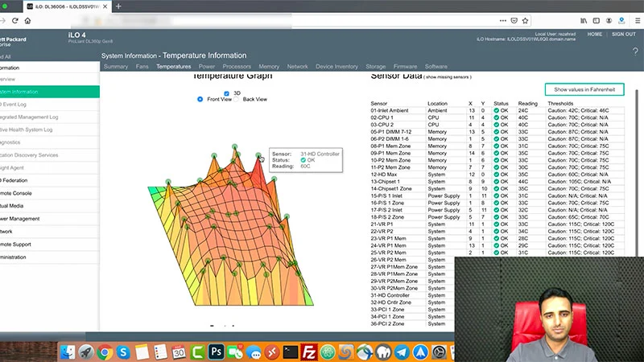Click the new tab plus button
This screenshot has height=362, width=644.
(x=118, y=6)
